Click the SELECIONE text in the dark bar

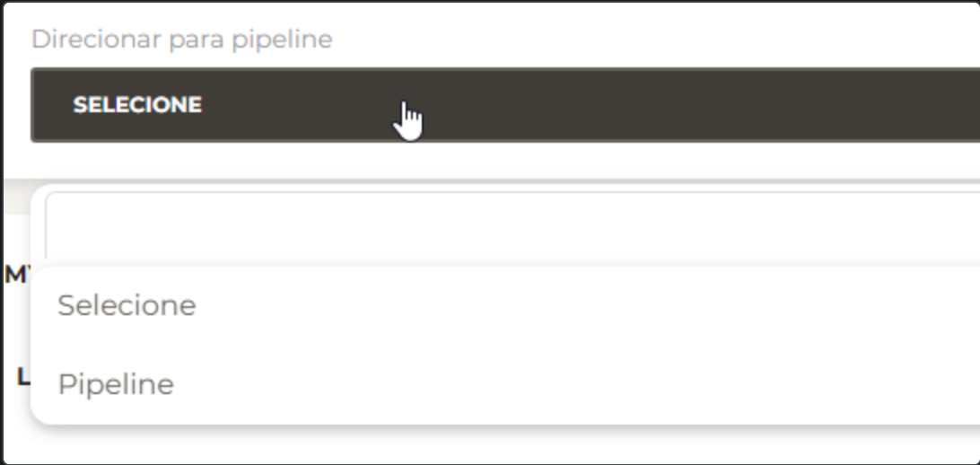tap(137, 105)
